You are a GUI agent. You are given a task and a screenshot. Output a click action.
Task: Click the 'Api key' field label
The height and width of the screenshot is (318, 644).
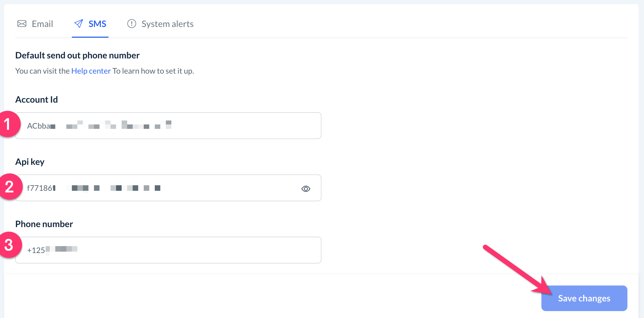30,162
